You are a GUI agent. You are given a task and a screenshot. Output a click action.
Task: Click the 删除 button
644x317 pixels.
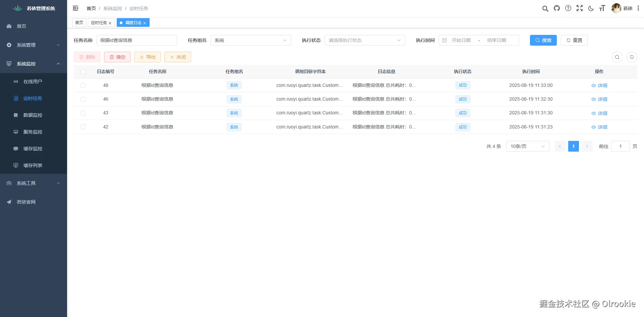coord(87,57)
